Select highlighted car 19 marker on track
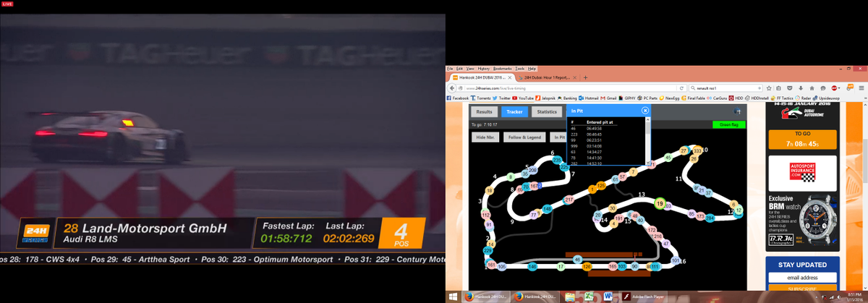This screenshot has height=303, width=868. pyautogui.click(x=660, y=203)
